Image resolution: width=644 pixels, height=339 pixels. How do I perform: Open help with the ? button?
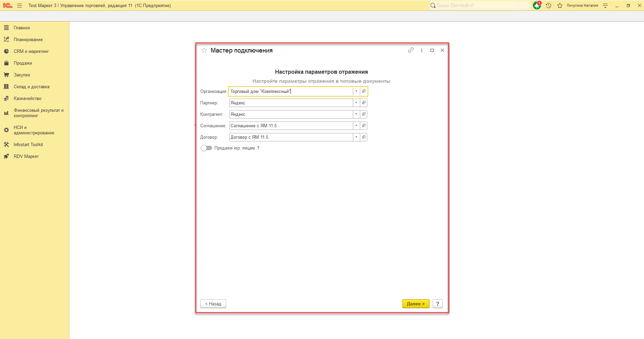coord(438,304)
